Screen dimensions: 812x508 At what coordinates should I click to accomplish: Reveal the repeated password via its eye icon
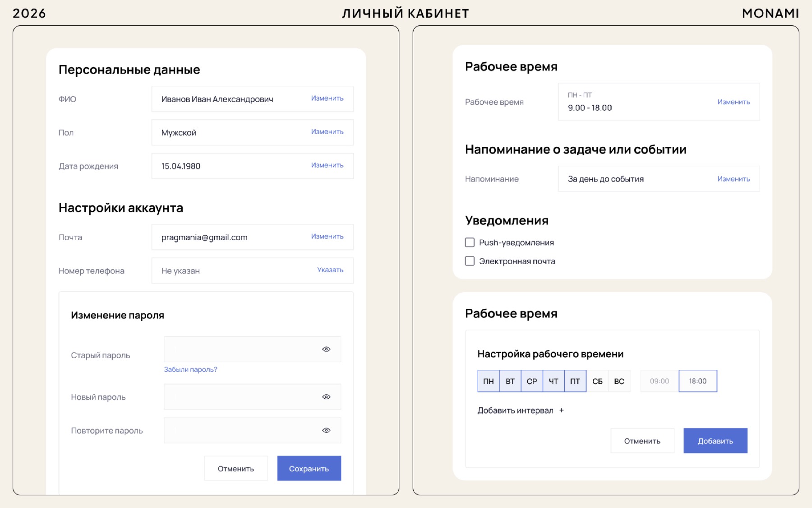coord(326,430)
